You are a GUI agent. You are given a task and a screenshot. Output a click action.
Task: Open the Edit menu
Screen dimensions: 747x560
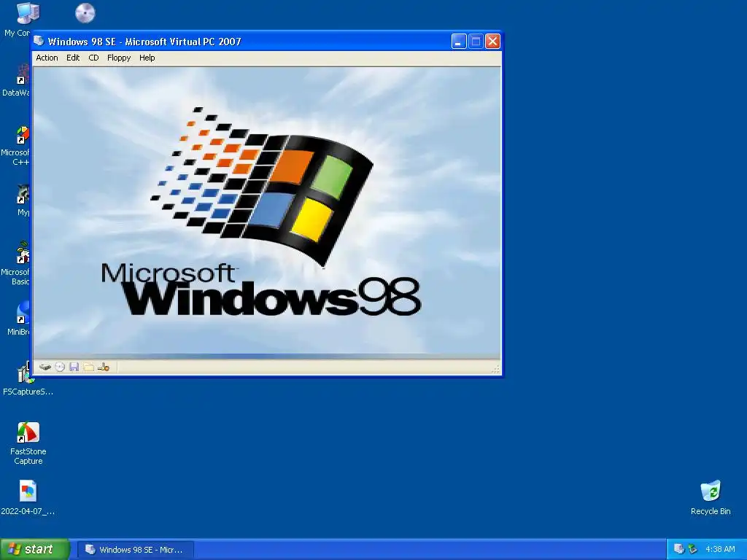pos(73,58)
